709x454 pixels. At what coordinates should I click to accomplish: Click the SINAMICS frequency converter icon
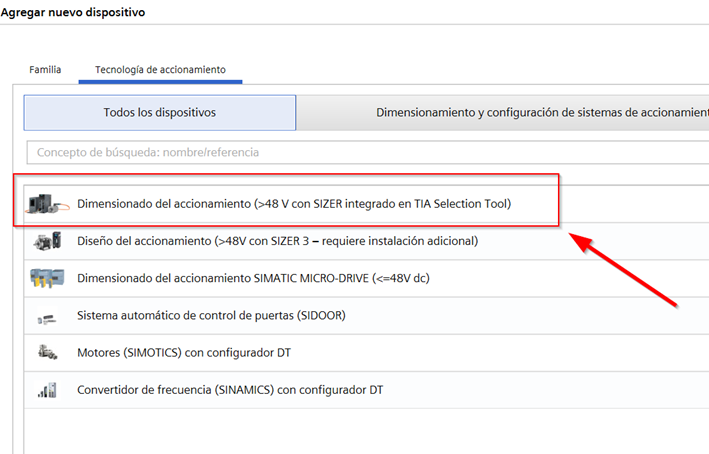point(47,390)
